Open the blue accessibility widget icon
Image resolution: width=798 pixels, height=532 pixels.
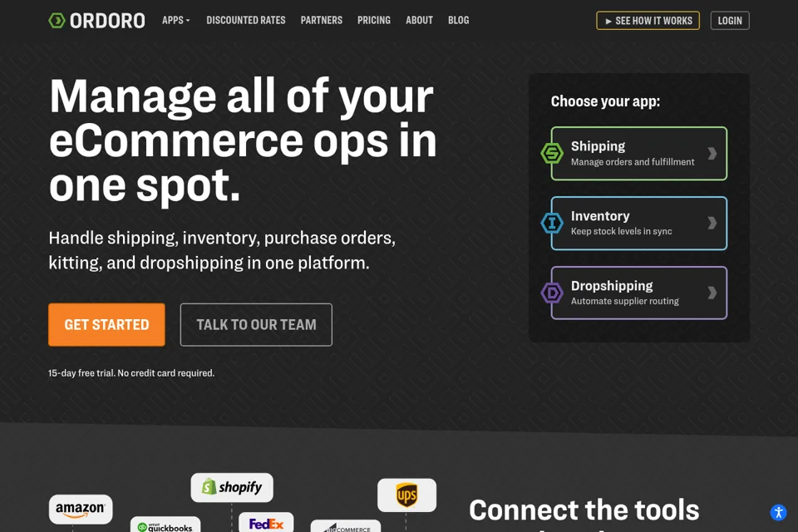[778, 512]
